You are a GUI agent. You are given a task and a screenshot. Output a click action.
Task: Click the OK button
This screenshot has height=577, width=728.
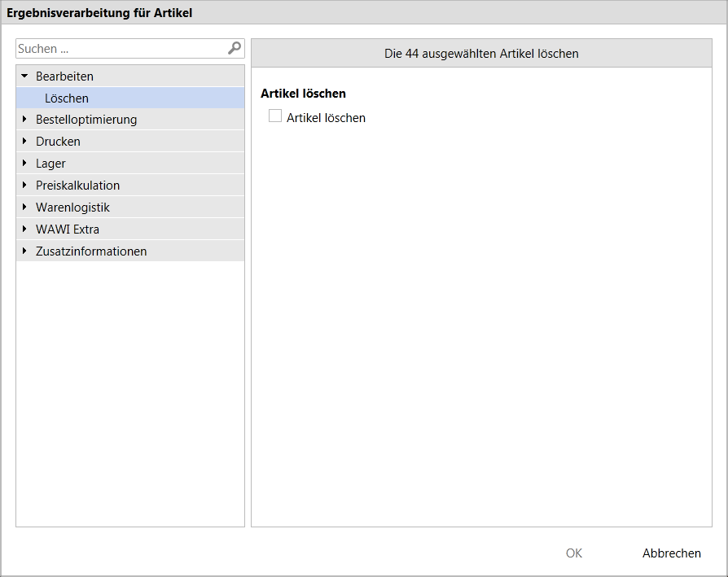(x=574, y=553)
